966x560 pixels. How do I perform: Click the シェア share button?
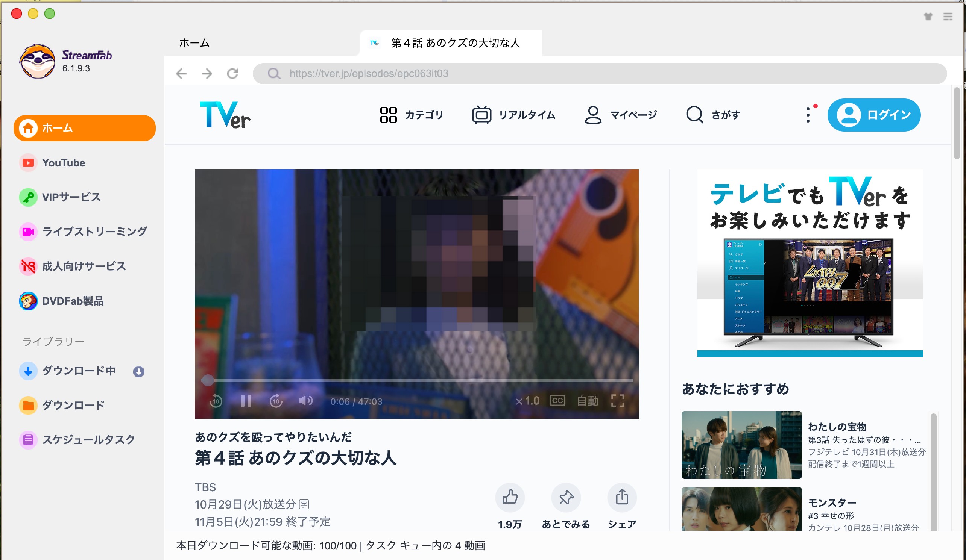point(622,497)
